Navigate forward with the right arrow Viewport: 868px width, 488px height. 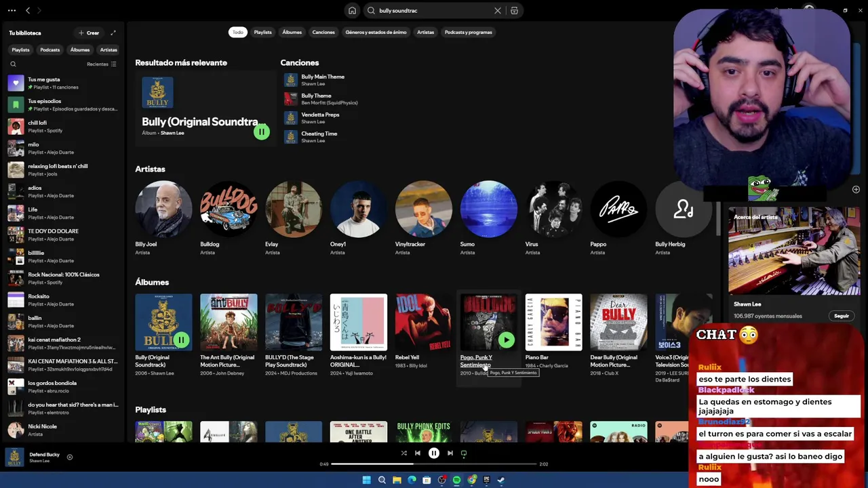pyautogui.click(x=39, y=10)
